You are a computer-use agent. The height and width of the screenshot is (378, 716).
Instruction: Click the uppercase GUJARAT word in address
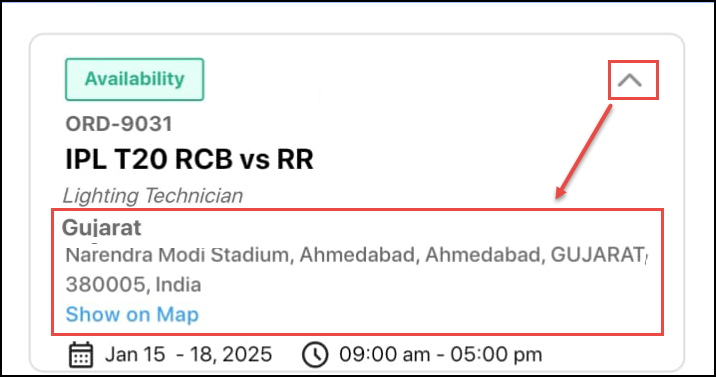tap(598, 255)
